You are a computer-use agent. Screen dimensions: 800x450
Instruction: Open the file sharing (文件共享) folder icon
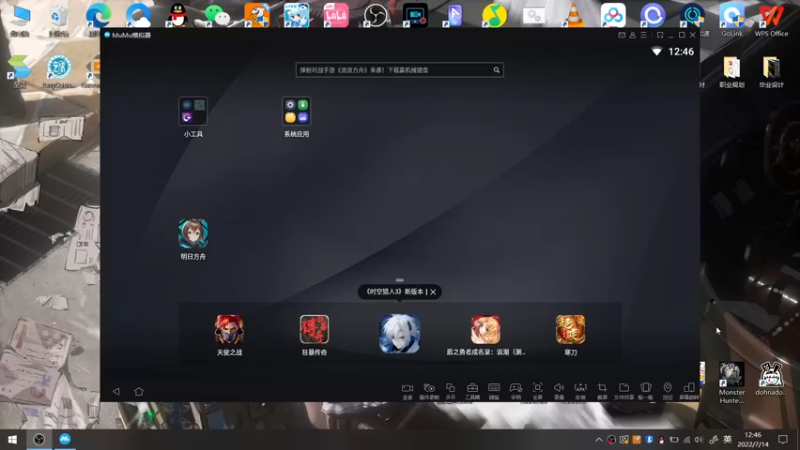point(624,388)
